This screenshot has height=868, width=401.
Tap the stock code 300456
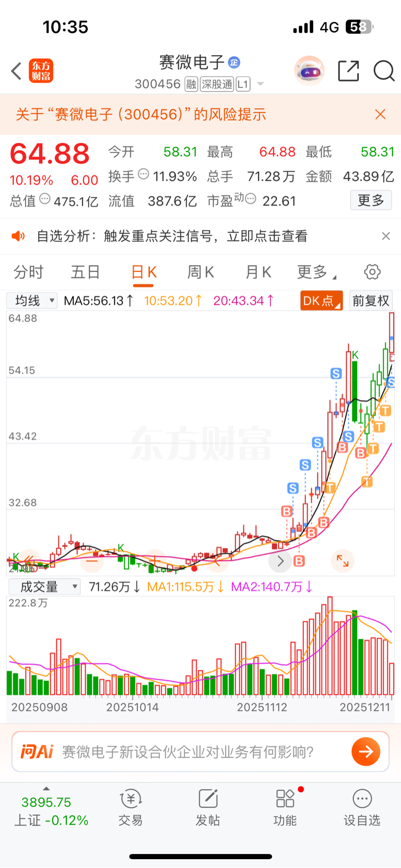tap(158, 84)
